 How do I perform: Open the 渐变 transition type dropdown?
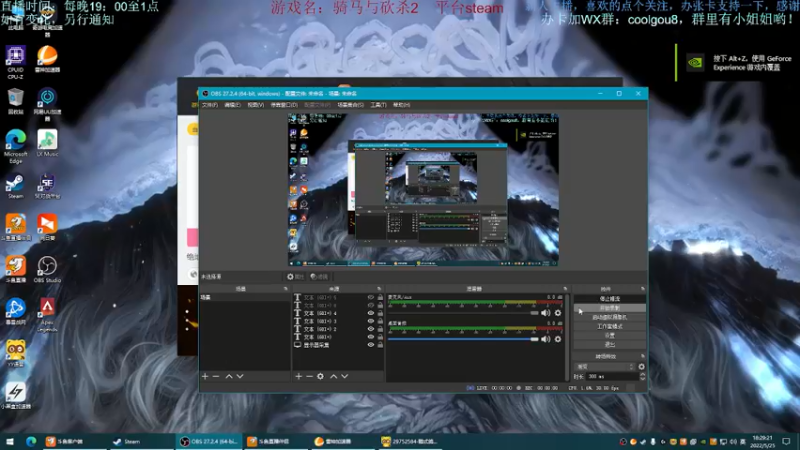coord(605,366)
